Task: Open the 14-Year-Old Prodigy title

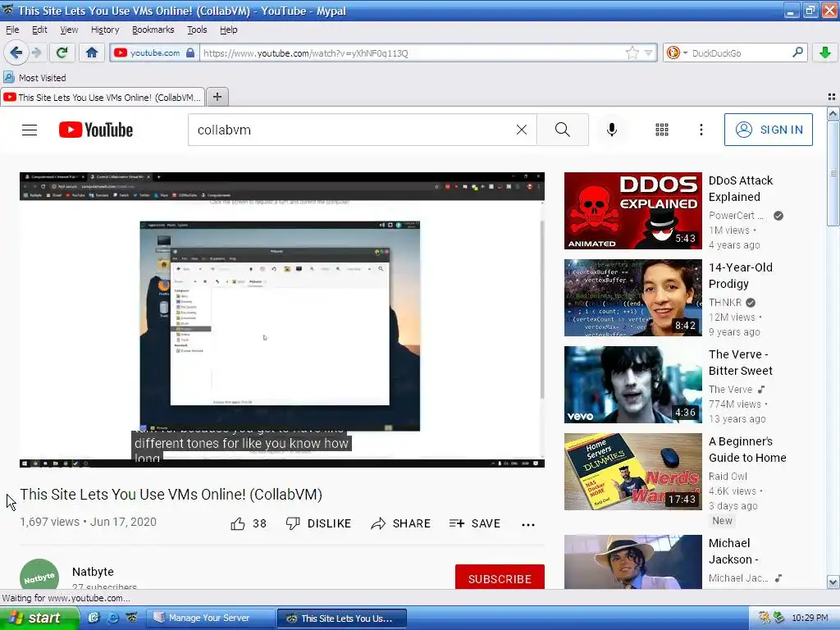Action: click(741, 276)
